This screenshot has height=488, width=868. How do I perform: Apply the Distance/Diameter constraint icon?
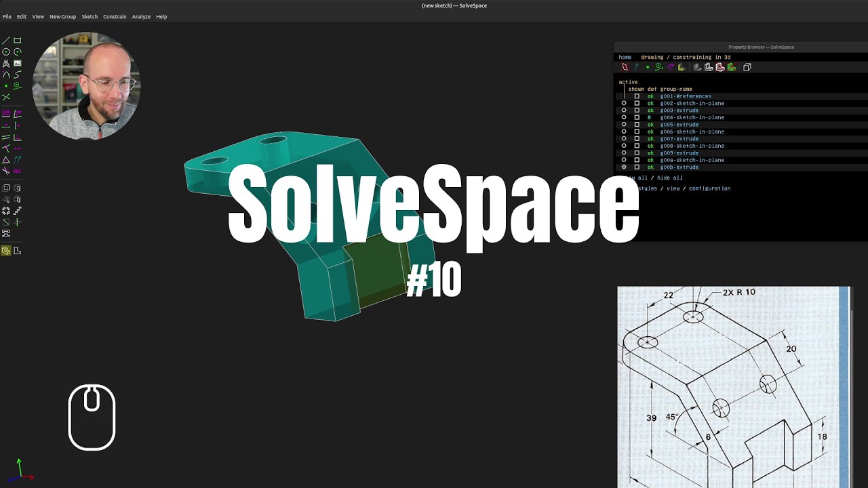pyautogui.click(x=6, y=113)
